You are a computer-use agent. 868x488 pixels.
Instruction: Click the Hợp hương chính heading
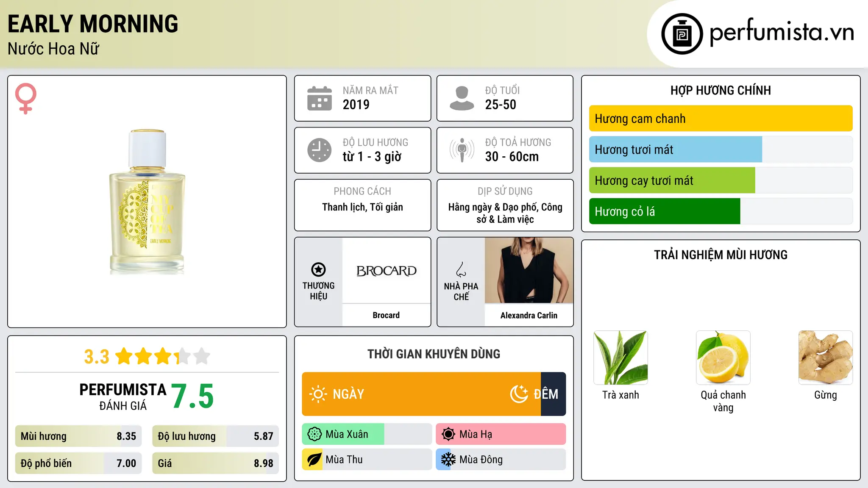(x=721, y=90)
